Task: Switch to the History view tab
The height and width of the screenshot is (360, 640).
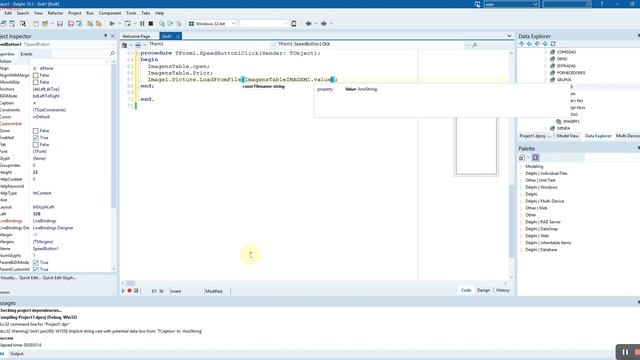Action: coord(502,290)
